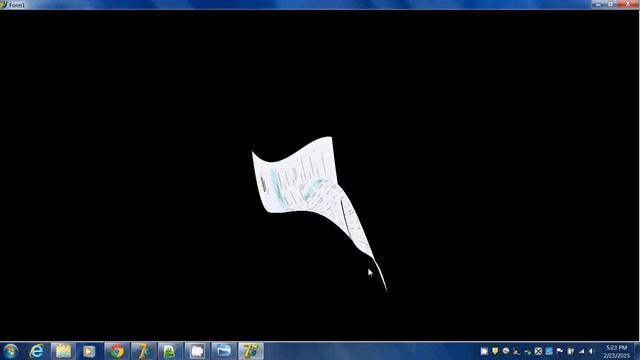Click the Form1 window icon in title bar
Image resolution: width=640 pixels, height=360 pixels.
point(4,4)
